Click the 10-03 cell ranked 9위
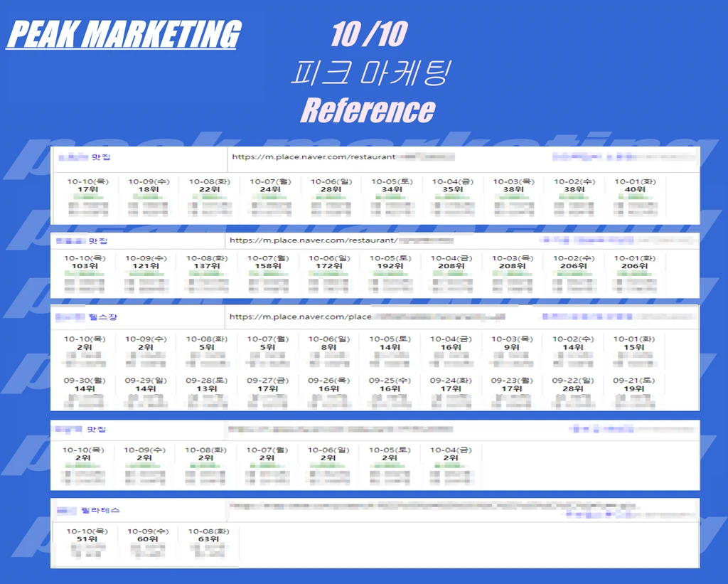Viewport: 728px width, 584px height. [x=512, y=350]
